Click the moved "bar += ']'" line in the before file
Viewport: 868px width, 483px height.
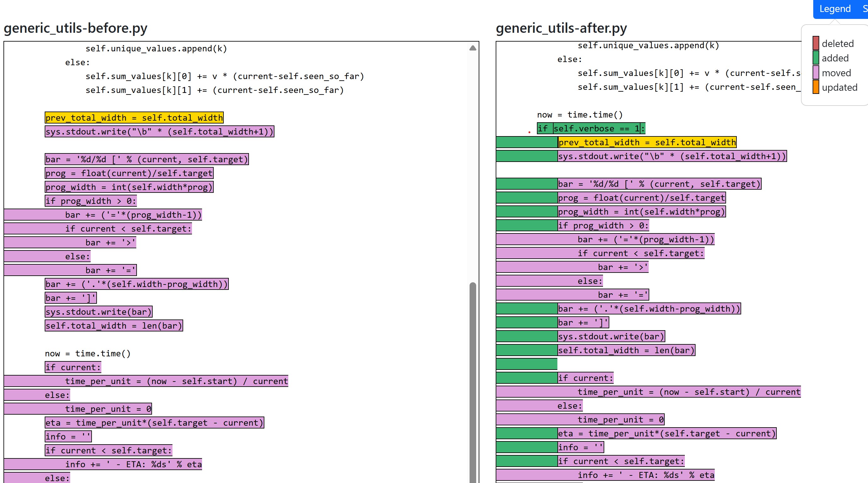(x=71, y=298)
